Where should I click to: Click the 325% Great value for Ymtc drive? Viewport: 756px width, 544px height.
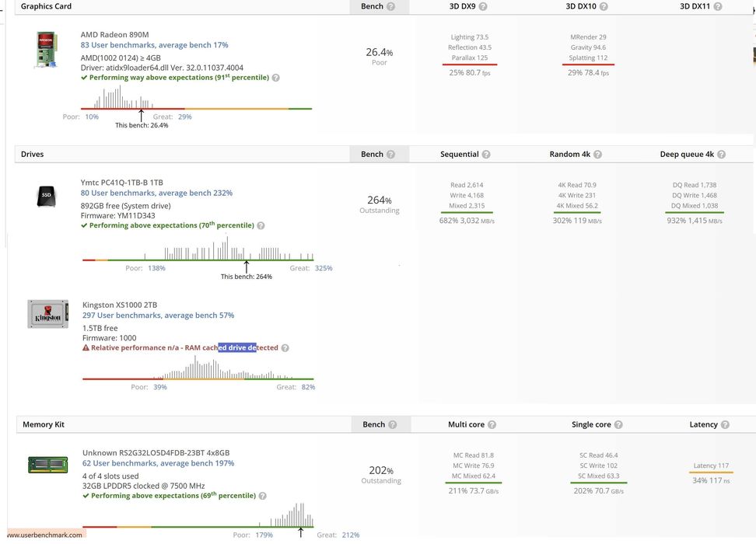click(x=323, y=268)
